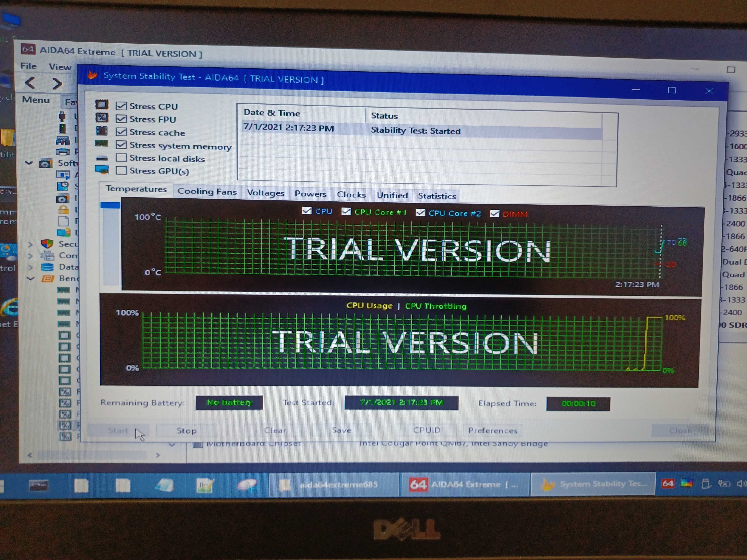This screenshot has width=747, height=560.
Task: Toggle CPU Core #1 graph checkbox
Action: (346, 211)
